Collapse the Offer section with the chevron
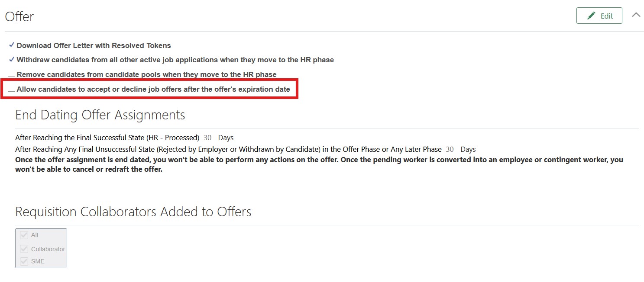This screenshot has width=644, height=282. [x=636, y=15]
